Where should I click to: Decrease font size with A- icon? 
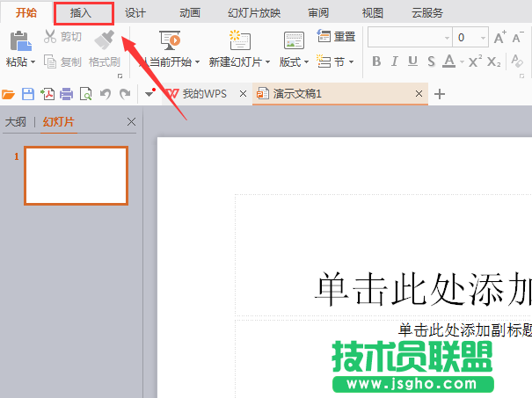pyautogui.click(x=518, y=37)
